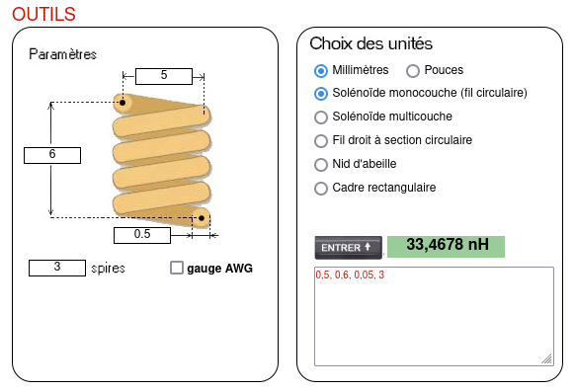The image size is (575, 392).
Task: Click the ENTRER button
Action: (x=348, y=248)
